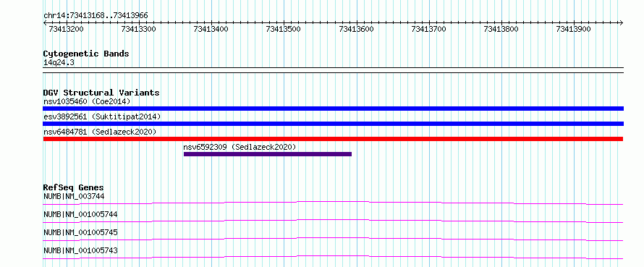The height and width of the screenshot is (267, 644).
Task: Click variant label nsv6592309 (Sedlazeck2020)
Action: 240,147
